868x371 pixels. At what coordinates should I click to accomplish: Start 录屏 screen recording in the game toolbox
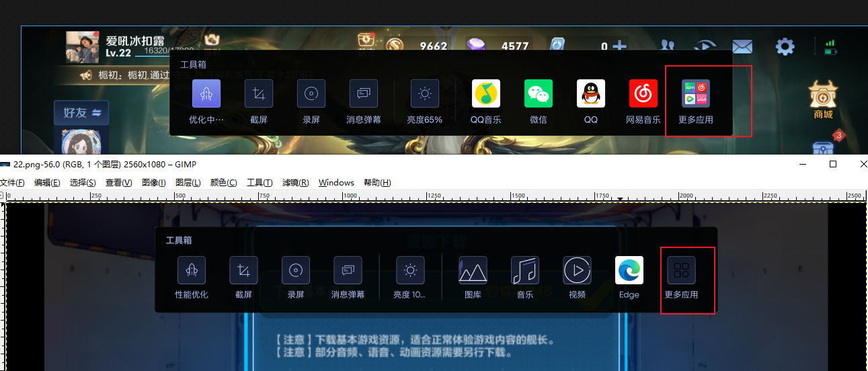311,93
